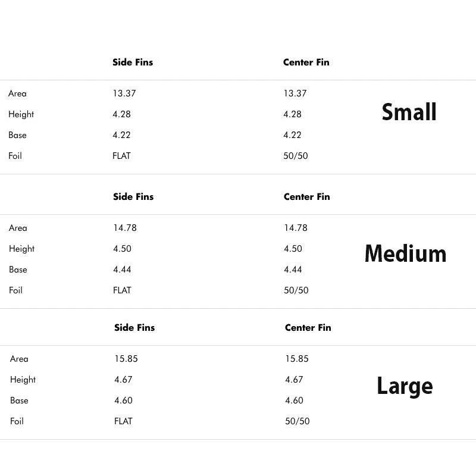The width and height of the screenshot is (476, 476).
Task: Select the 4.60 Side Fins base value
Action: tap(123, 400)
